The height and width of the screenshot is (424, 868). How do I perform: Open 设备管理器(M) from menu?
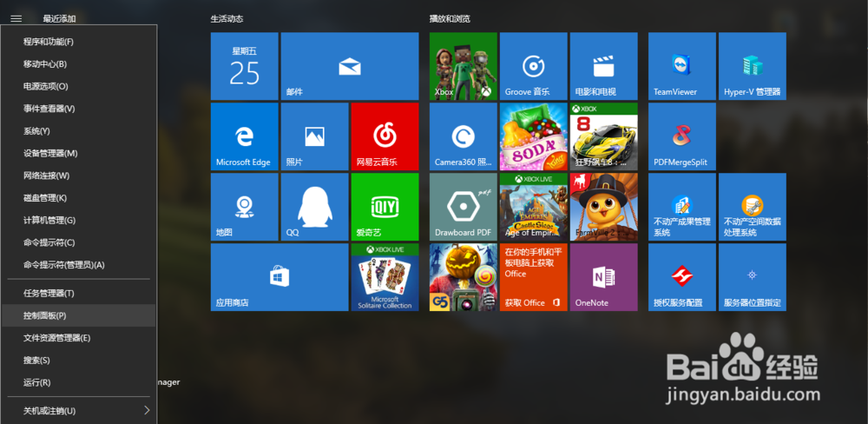pos(79,153)
